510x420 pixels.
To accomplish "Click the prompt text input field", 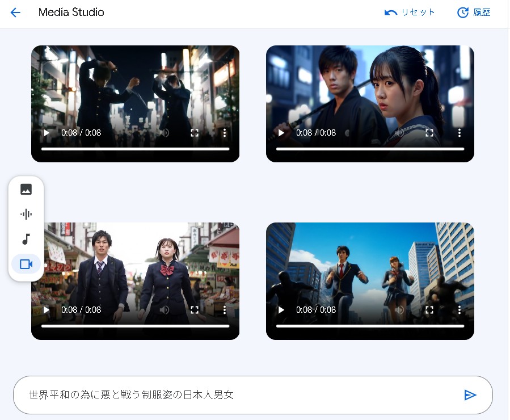I will tap(238, 395).
